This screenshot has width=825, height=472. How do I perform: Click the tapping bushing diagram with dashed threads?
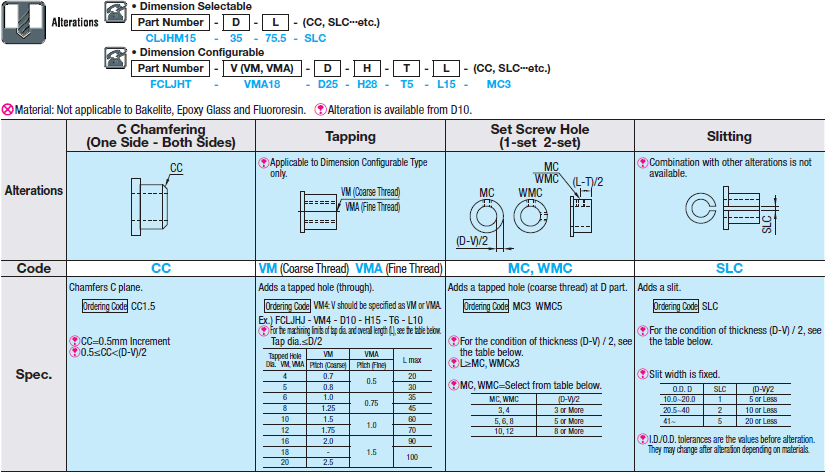pos(318,212)
